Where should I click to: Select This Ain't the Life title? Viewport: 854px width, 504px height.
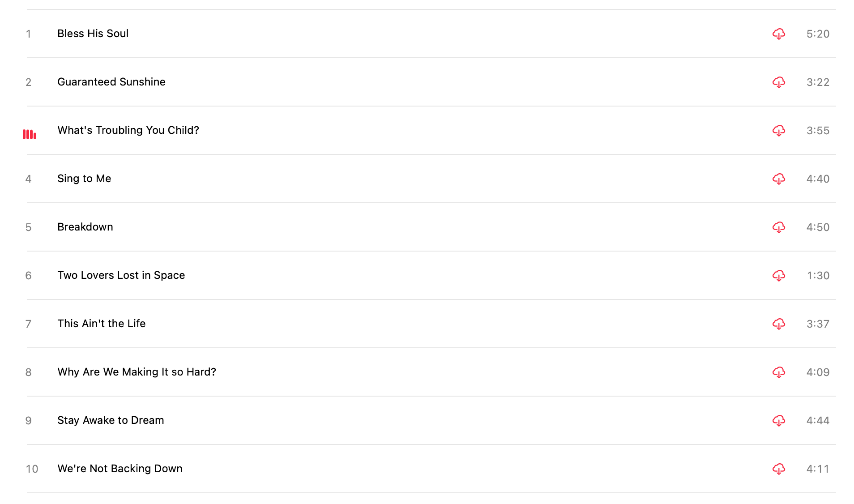pyautogui.click(x=101, y=324)
